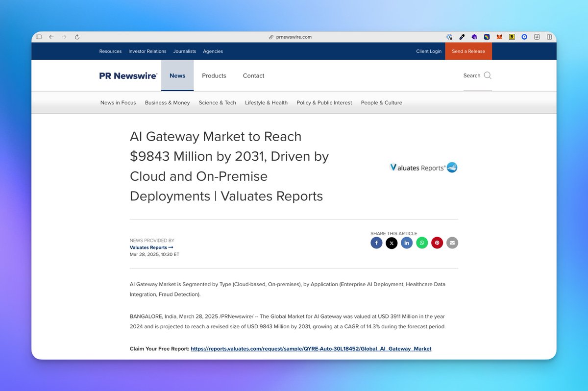Open the 1Password extension icon
The width and height of the screenshot is (588, 391).
(449, 37)
